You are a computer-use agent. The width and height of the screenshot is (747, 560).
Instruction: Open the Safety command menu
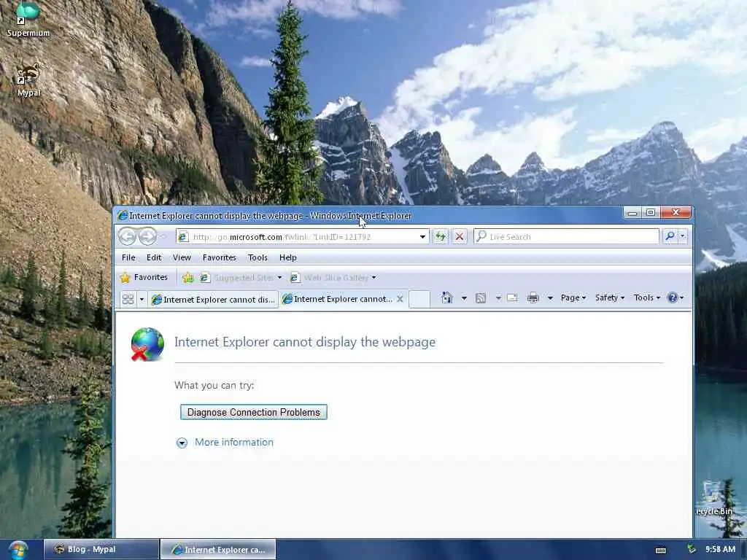pos(609,297)
